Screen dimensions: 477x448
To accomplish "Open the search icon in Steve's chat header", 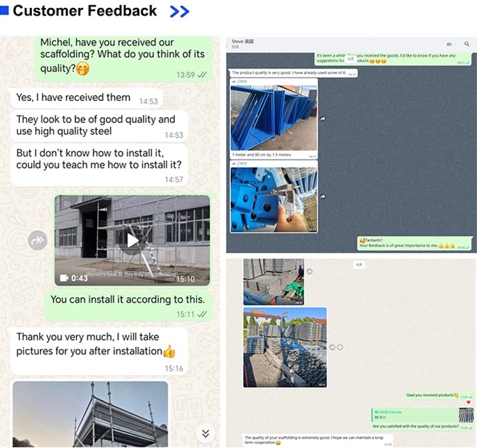I will [466, 44].
